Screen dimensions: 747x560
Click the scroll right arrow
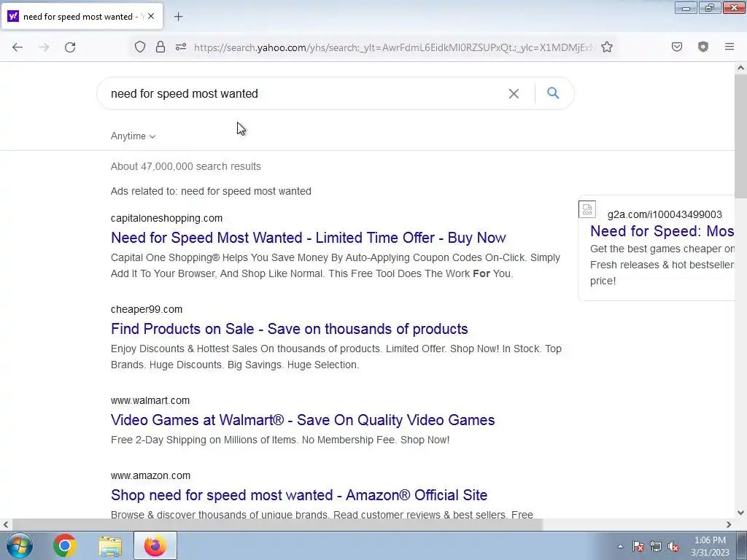[729, 525]
